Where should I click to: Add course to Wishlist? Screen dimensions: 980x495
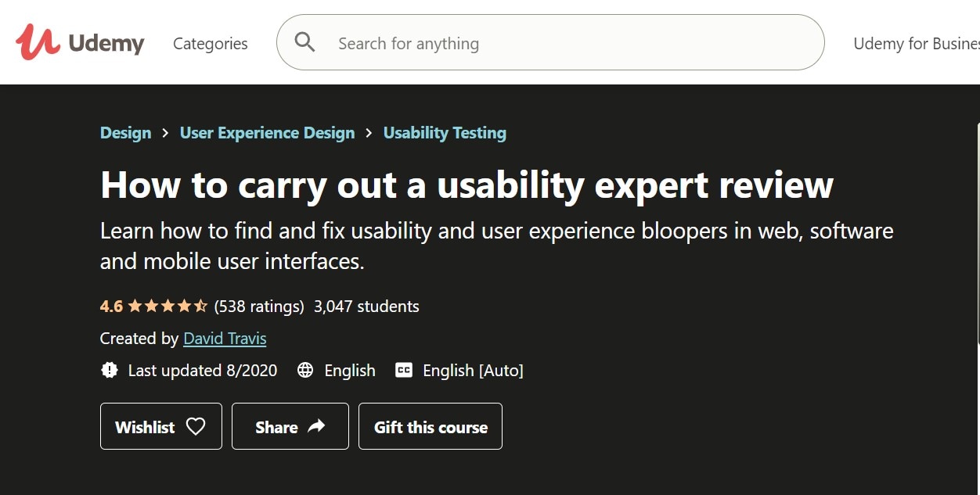160,426
